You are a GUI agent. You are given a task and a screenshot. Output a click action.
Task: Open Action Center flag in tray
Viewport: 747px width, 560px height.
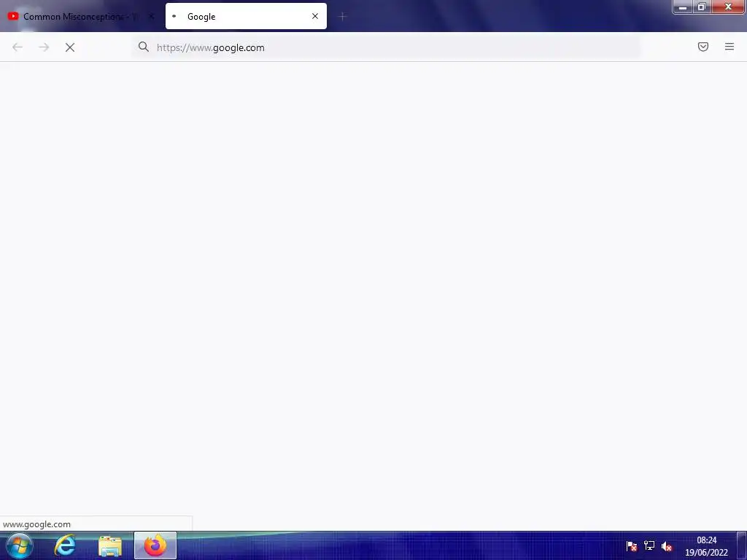click(x=632, y=545)
